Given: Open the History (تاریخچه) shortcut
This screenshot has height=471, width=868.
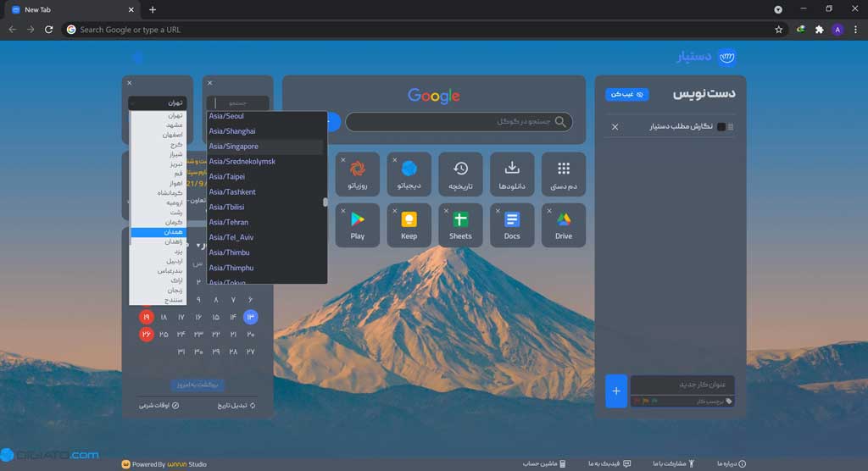Looking at the screenshot, I should coord(460,175).
